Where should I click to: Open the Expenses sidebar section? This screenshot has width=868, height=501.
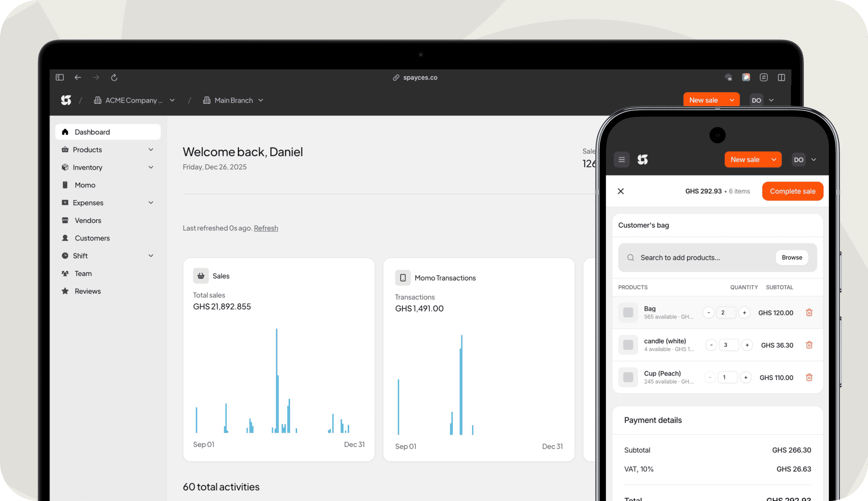point(88,203)
